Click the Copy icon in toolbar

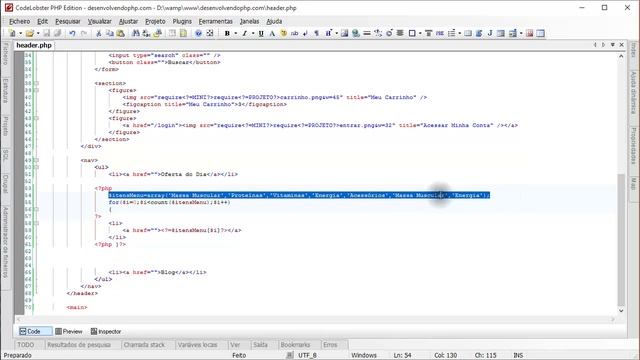coord(109,33)
